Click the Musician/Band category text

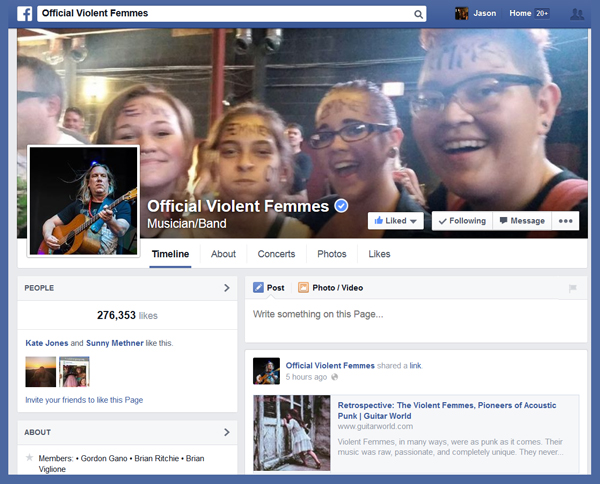(x=187, y=223)
